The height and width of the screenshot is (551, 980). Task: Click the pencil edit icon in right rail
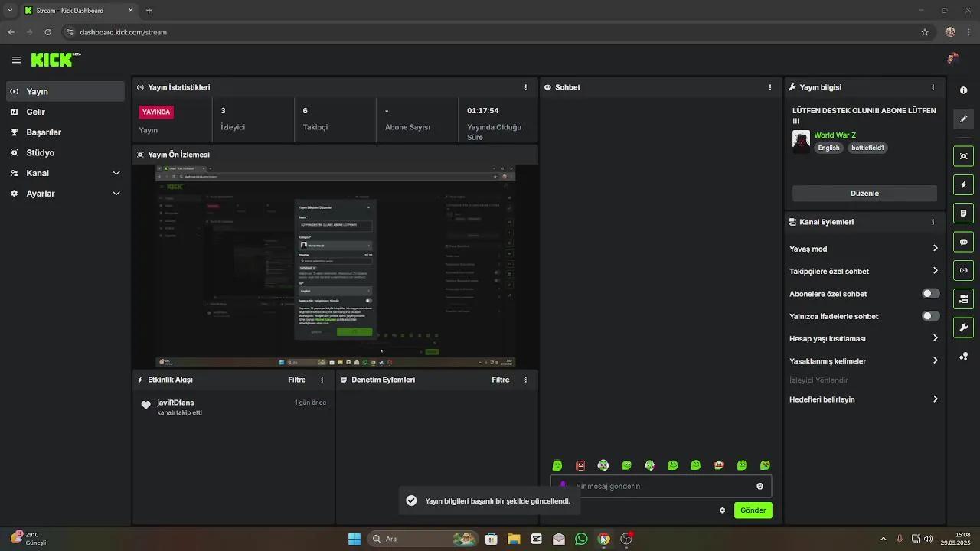(963, 119)
